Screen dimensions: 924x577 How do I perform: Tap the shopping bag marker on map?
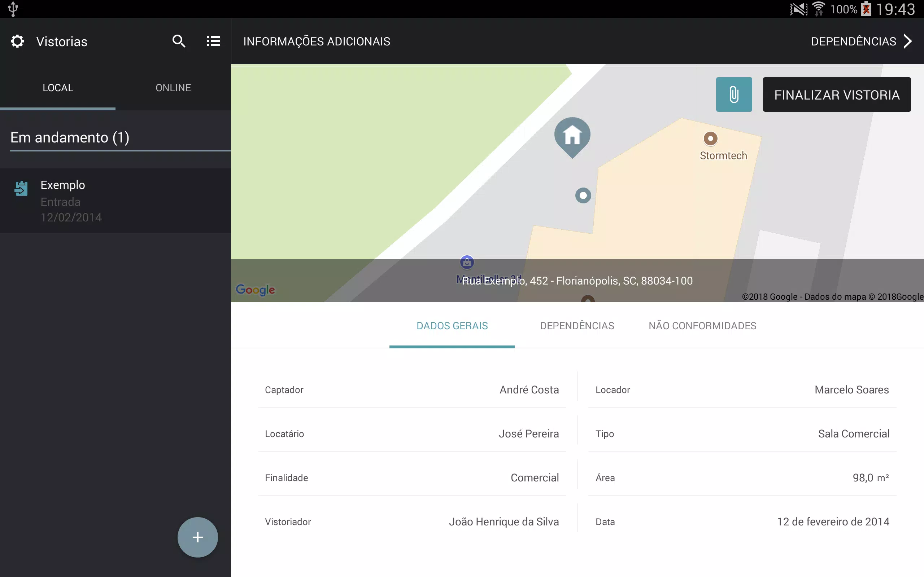467,262
